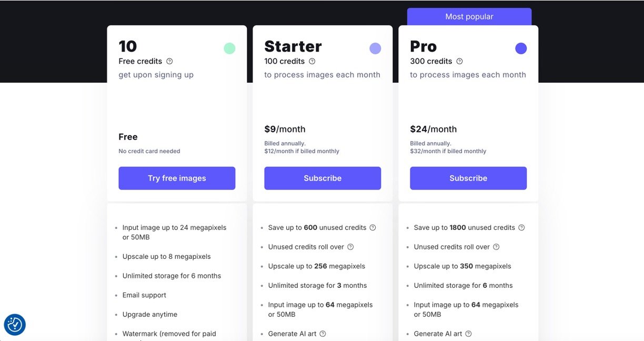Click the Starter plan heading
Screen dimensions: 644x341
pyautogui.click(x=293, y=46)
